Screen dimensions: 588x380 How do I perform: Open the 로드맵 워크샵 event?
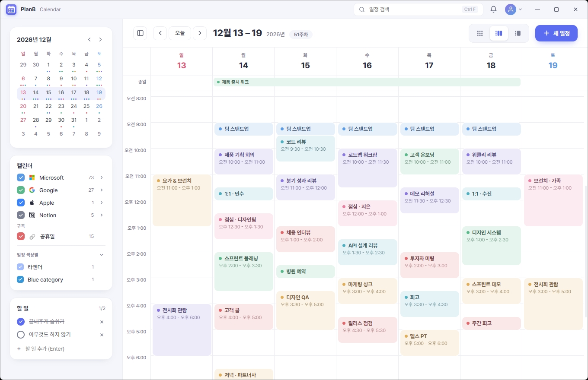pos(367,168)
